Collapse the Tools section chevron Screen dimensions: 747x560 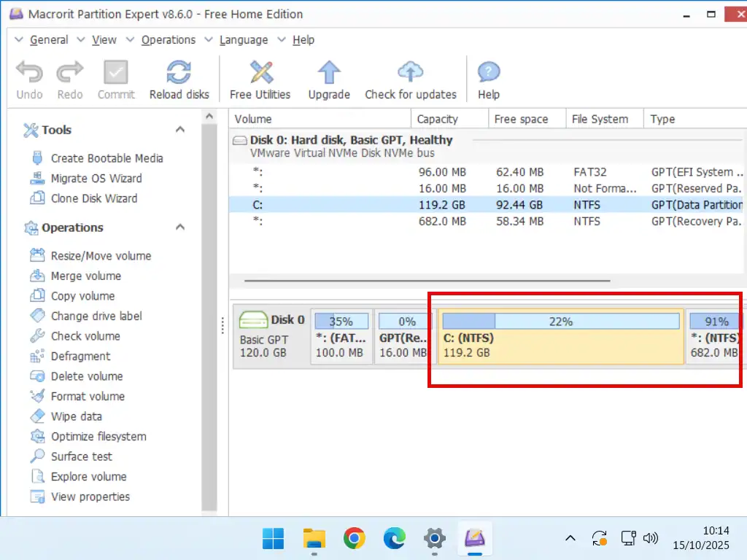(x=180, y=130)
